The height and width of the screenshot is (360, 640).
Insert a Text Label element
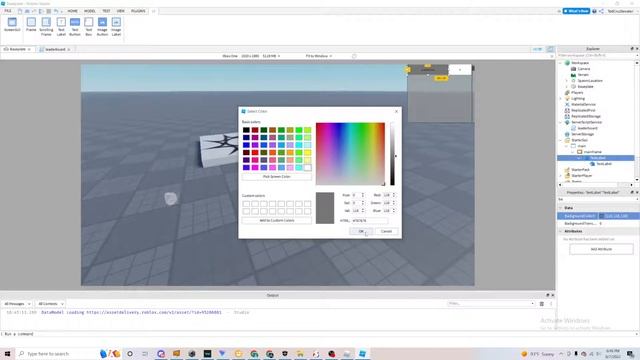pyautogui.click(x=61, y=27)
